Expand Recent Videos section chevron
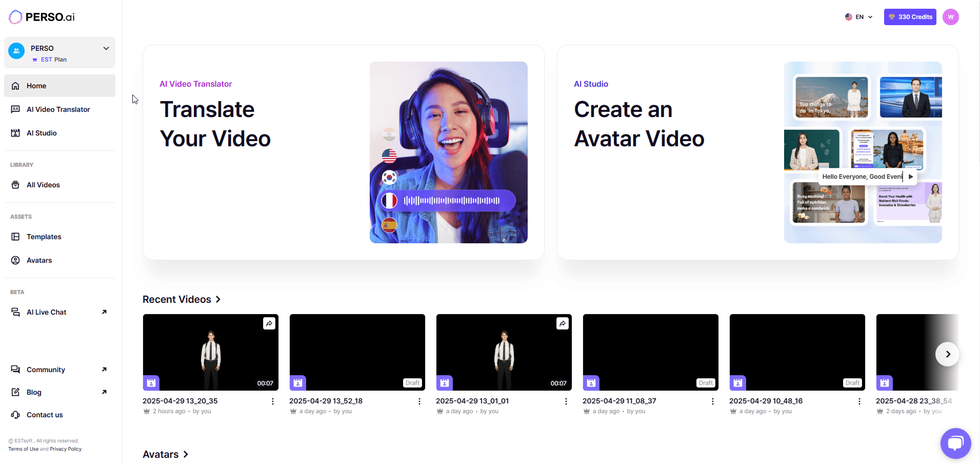The height and width of the screenshot is (464, 980). (218, 299)
